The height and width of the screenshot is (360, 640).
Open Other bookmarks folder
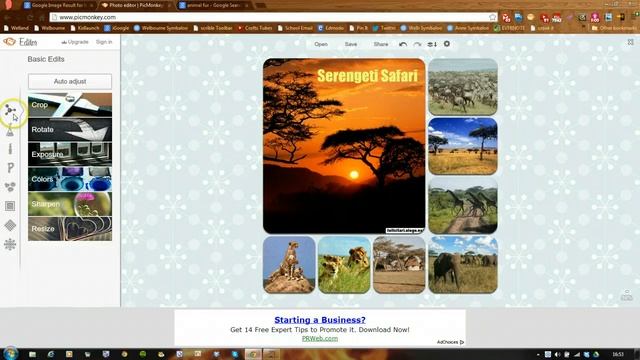point(614,28)
